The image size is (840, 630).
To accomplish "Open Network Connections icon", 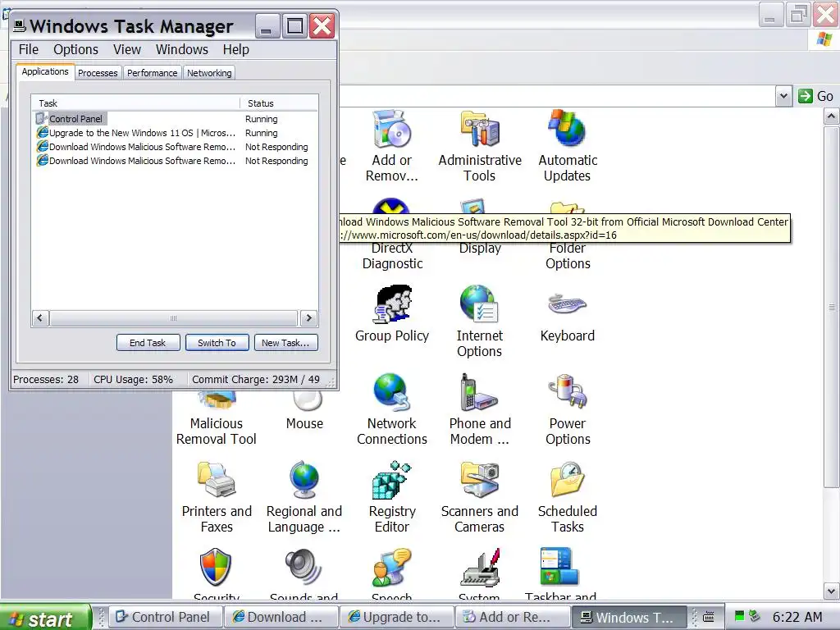I will pyautogui.click(x=391, y=393).
